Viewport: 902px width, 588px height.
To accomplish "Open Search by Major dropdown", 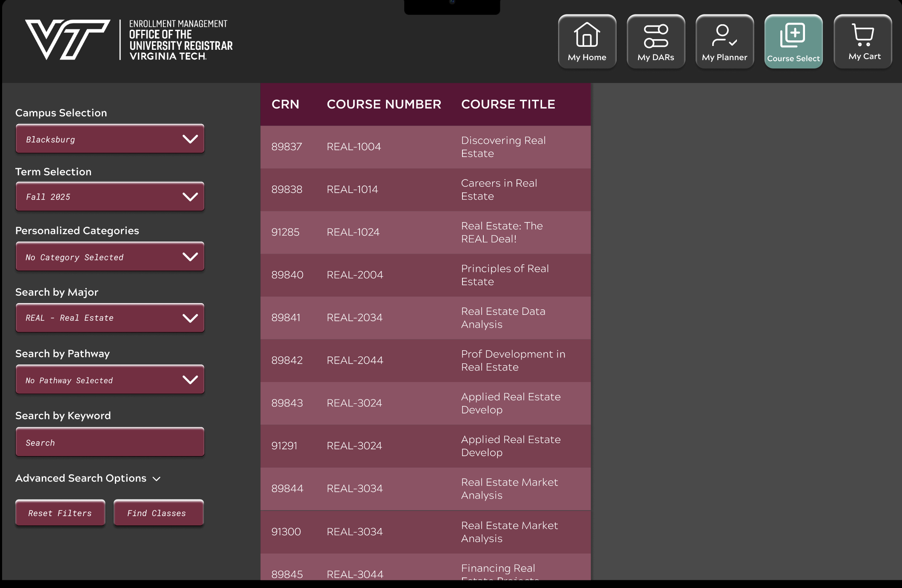I will (x=110, y=318).
